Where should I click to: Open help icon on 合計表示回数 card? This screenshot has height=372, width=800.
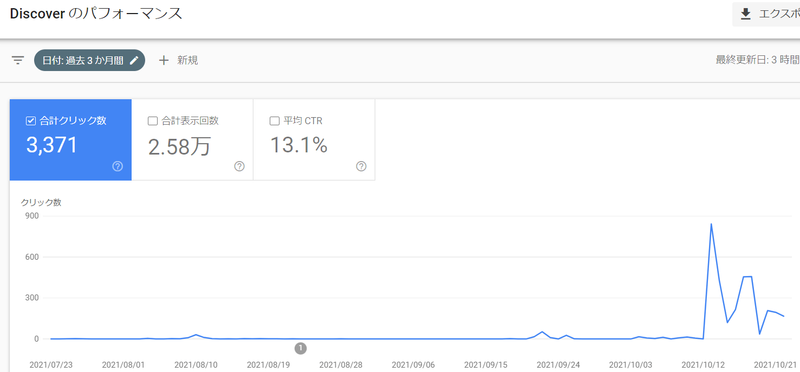click(239, 166)
